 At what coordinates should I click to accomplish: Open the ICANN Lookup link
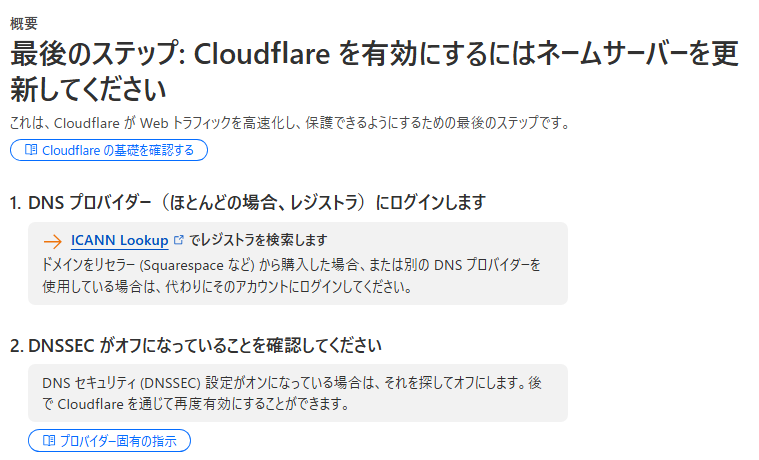tap(119, 240)
